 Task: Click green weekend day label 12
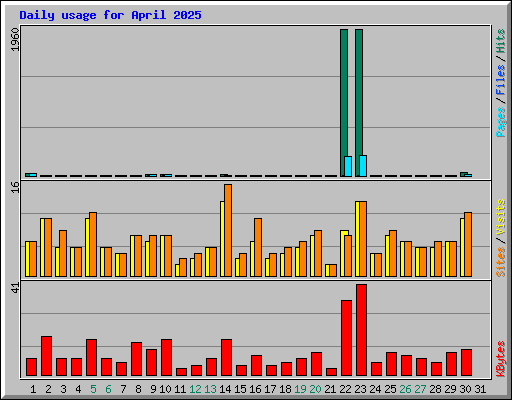(x=195, y=389)
